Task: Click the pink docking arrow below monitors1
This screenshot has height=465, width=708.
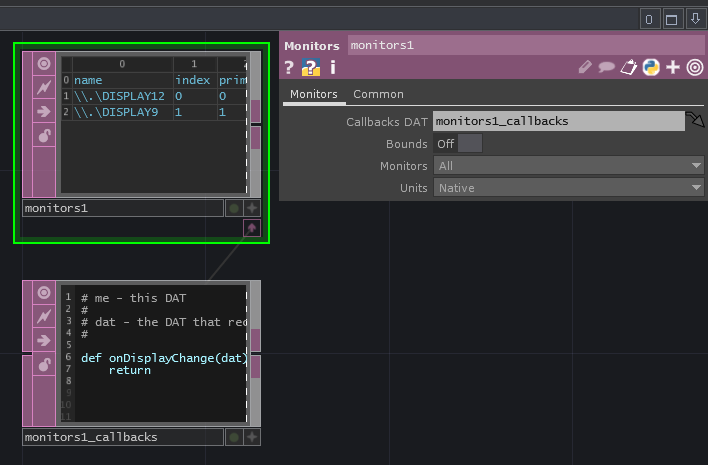Action: 251,228
